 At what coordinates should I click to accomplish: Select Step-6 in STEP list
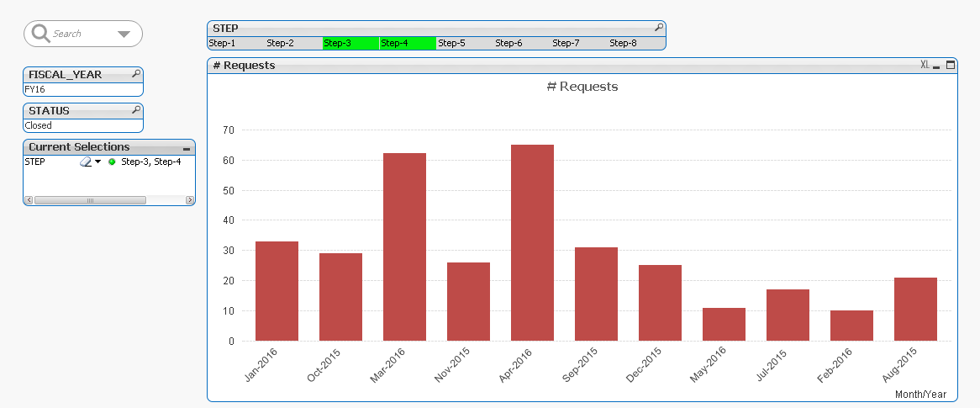[522, 43]
